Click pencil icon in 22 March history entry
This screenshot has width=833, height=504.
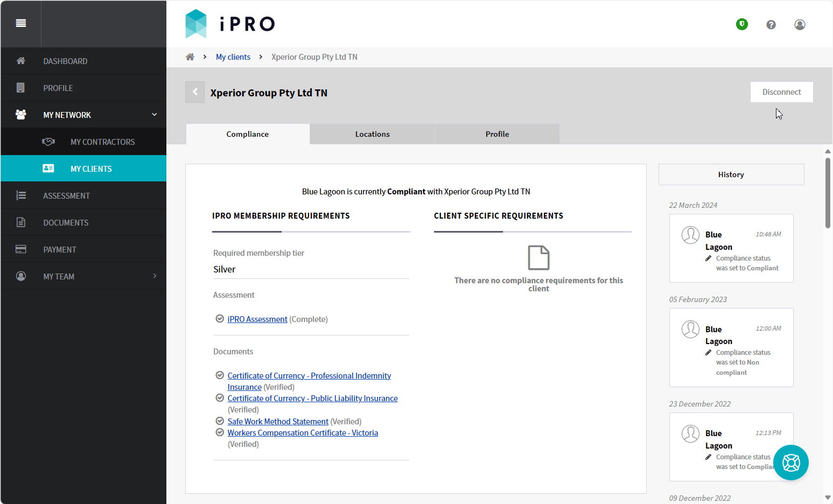point(709,258)
